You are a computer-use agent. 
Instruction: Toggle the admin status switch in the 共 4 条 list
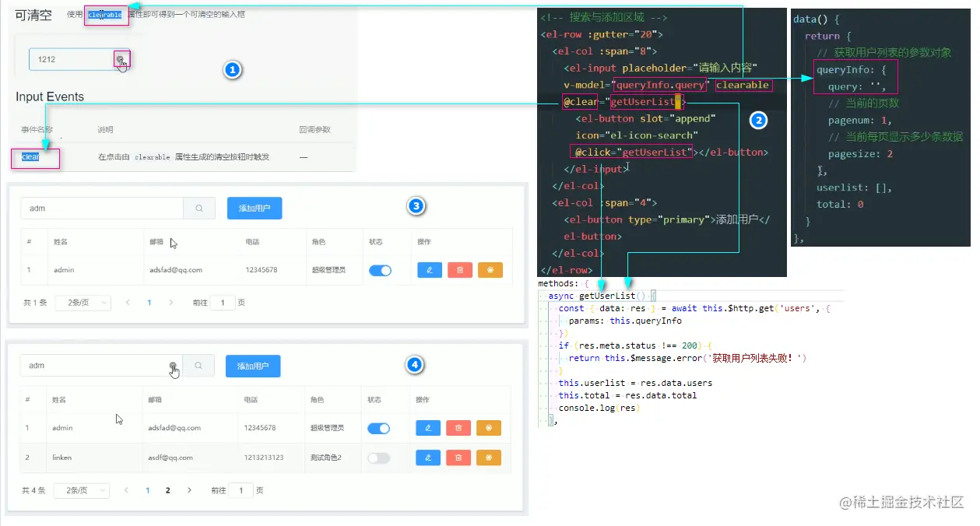[378, 428]
